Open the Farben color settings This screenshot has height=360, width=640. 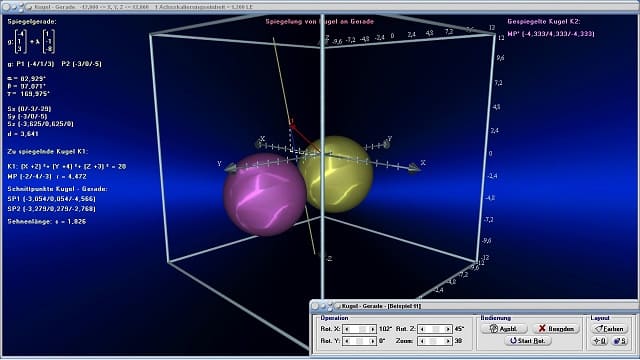pyautogui.click(x=609, y=329)
